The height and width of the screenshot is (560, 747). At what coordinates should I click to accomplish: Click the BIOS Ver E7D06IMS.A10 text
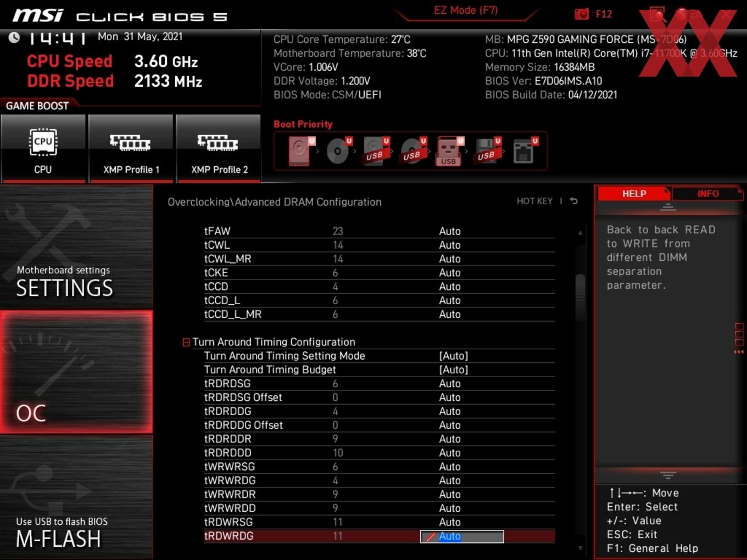click(x=544, y=81)
